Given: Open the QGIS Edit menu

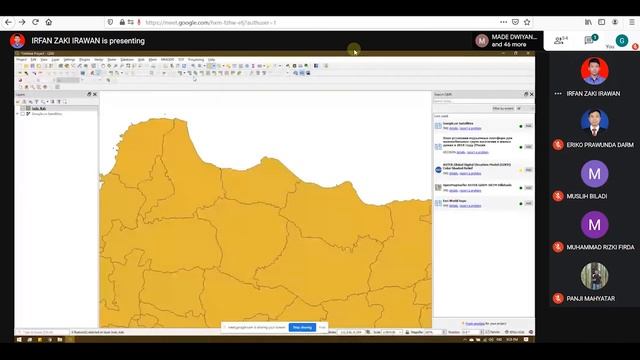Looking at the screenshot, I should 33,60.
